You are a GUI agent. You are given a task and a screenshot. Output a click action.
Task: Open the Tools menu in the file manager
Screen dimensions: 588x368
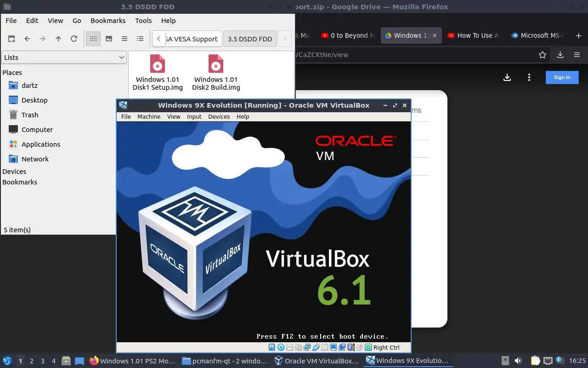(x=143, y=21)
